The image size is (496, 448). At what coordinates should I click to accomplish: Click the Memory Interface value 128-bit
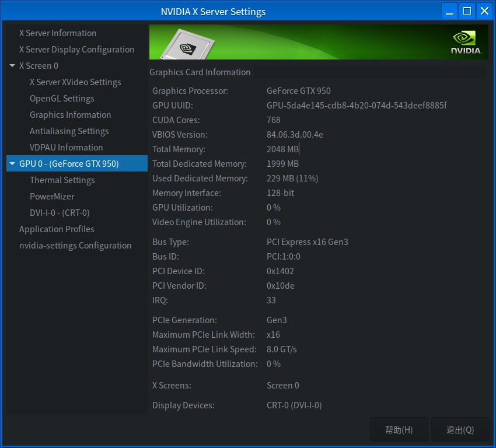coord(280,193)
